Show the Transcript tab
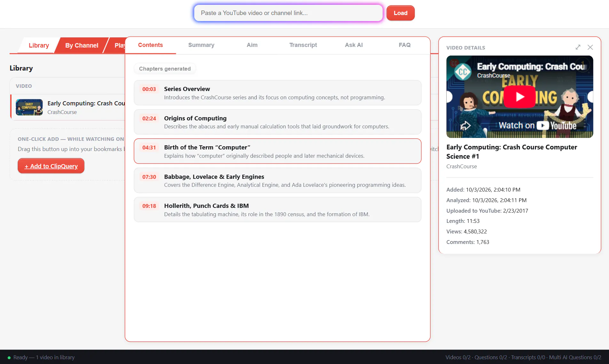 (x=303, y=45)
